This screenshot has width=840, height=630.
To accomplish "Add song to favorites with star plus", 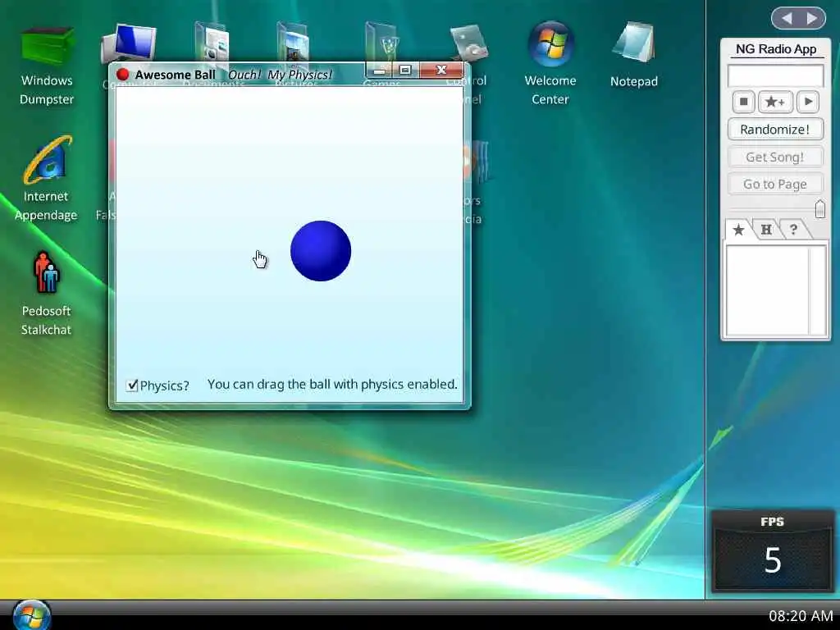I will coord(775,102).
